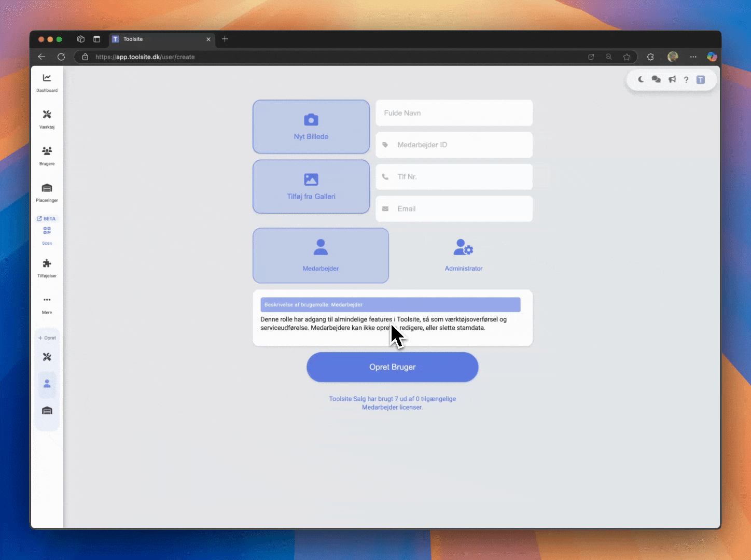Click the Fulde Navn input field

coord(454,113)
